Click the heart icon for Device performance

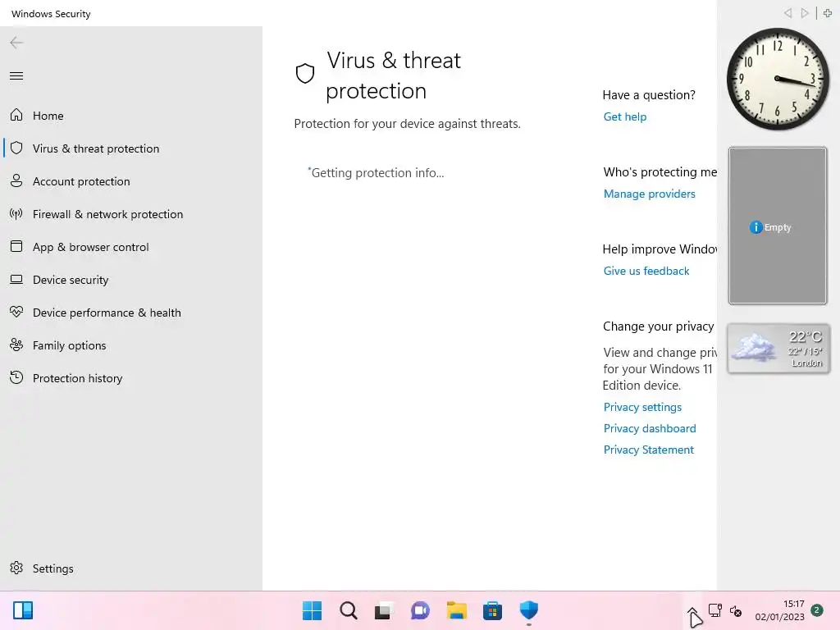16,312
